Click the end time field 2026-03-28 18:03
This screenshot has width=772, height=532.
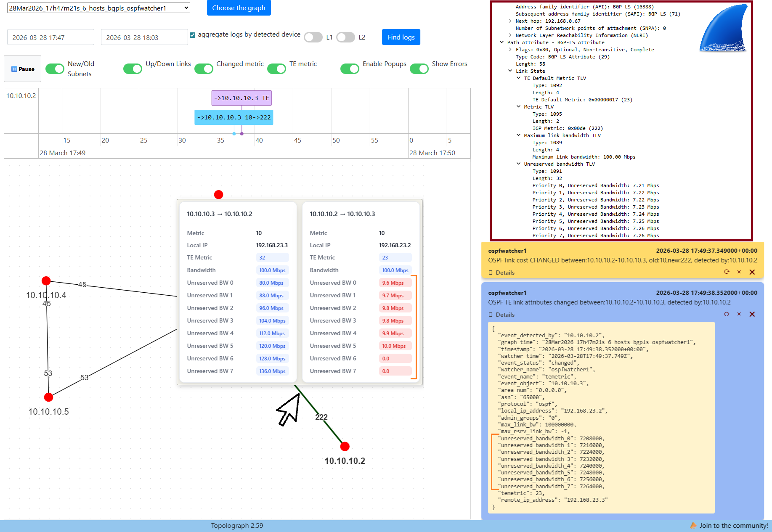coord(144,37)
